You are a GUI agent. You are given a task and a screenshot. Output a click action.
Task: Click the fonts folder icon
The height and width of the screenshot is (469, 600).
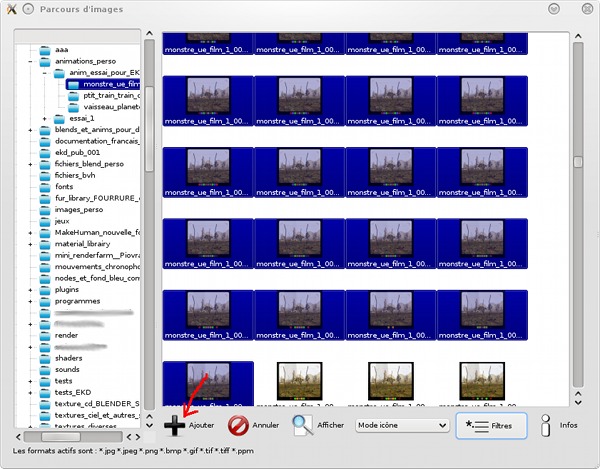[45, 187]
